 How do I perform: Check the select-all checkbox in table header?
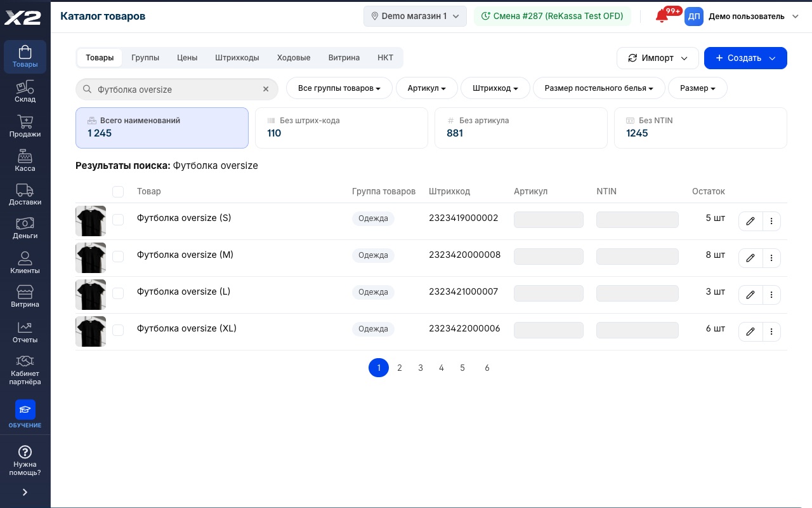(118, 192)
